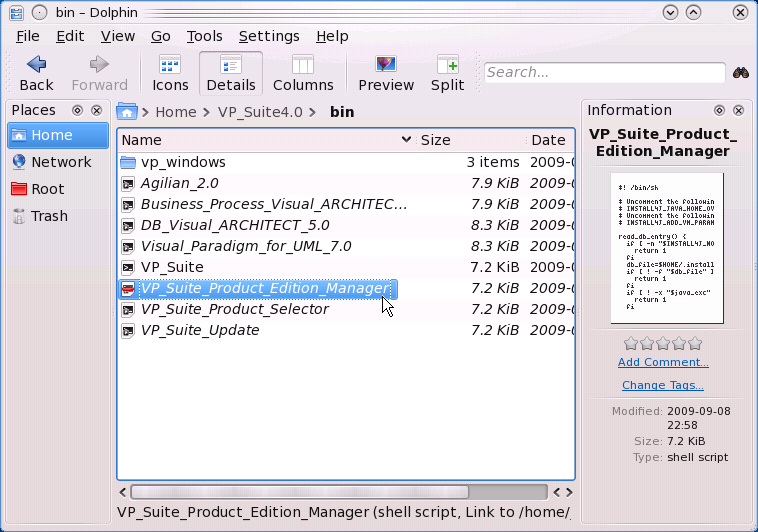
Task: Click the binoculars search icon
Action: click(x=741, y=73)
